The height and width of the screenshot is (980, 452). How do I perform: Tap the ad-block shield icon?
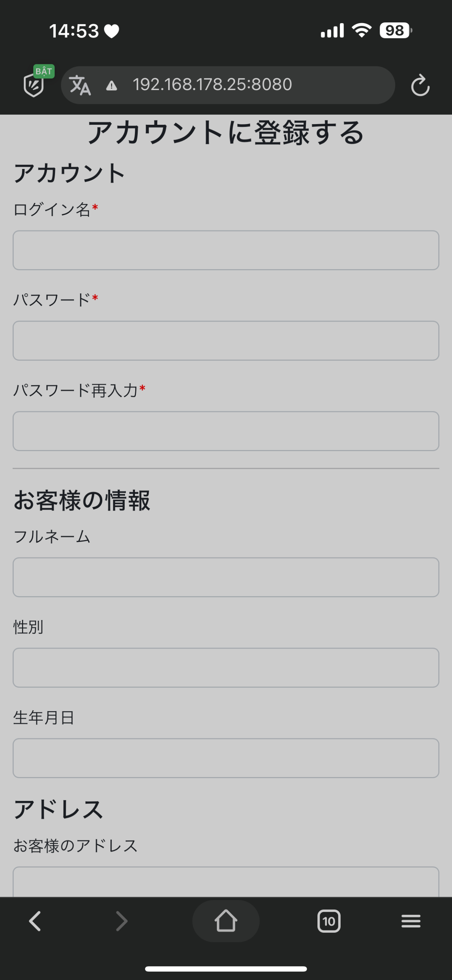pyautogui.click(x=34, y=85)
